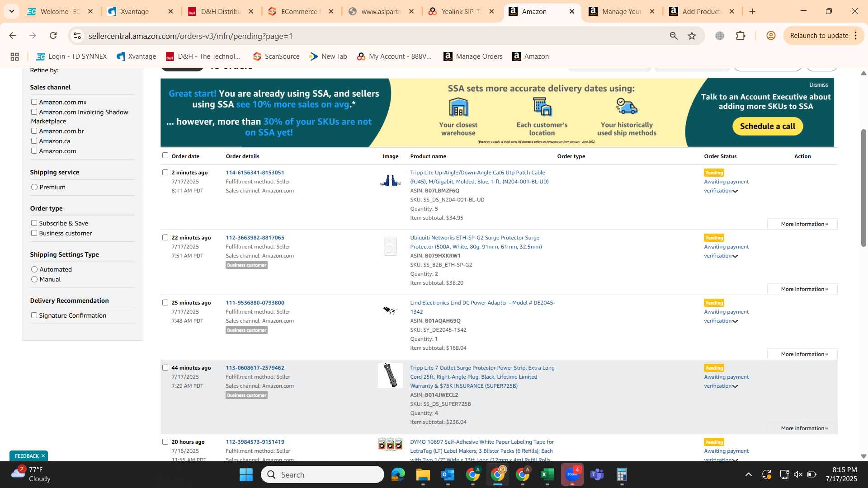Reload the Seller Central page
This screenshot has height=488, width=868.
53,36
